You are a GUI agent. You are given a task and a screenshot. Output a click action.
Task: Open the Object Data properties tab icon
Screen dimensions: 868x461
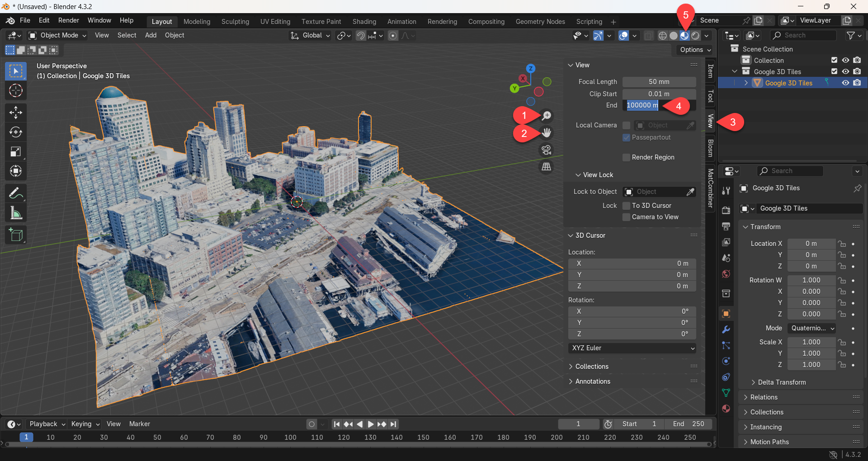click(x=726, y=393)
